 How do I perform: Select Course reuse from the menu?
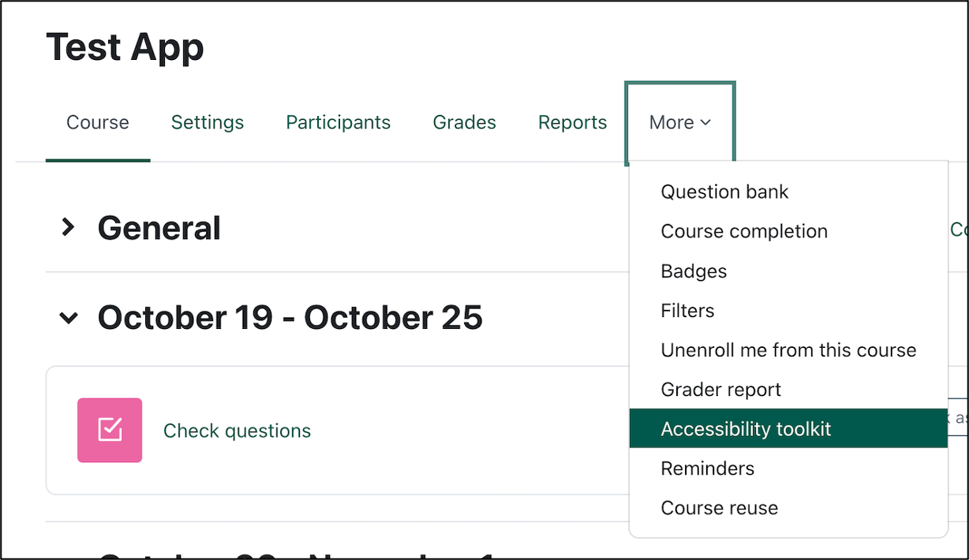(719, 507)
